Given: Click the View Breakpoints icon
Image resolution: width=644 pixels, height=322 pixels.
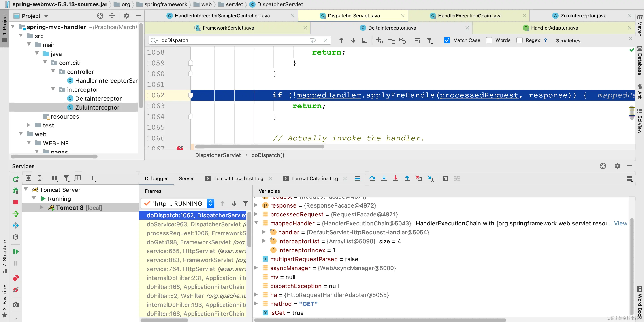Looking at the screenshot, I should [15, 278].
